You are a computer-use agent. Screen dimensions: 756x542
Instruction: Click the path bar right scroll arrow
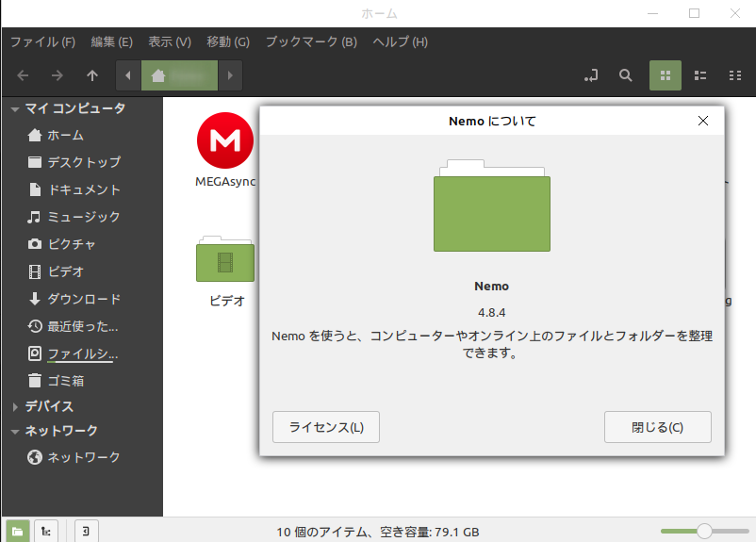coord(230,75)
